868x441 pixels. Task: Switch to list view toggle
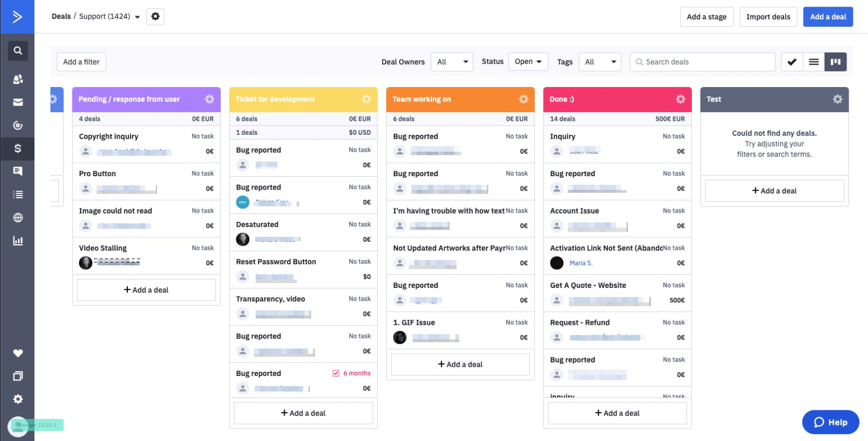tap(814, 62)
